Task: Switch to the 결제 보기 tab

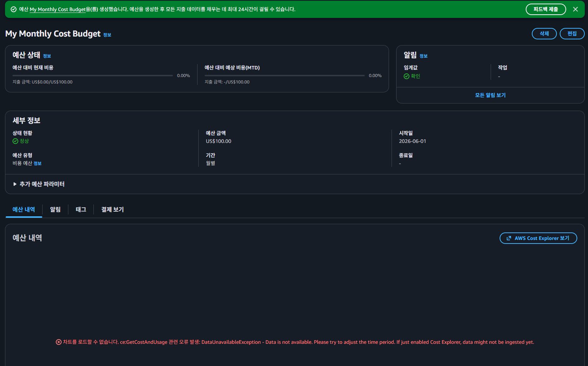Action: (x=112, y=210)
